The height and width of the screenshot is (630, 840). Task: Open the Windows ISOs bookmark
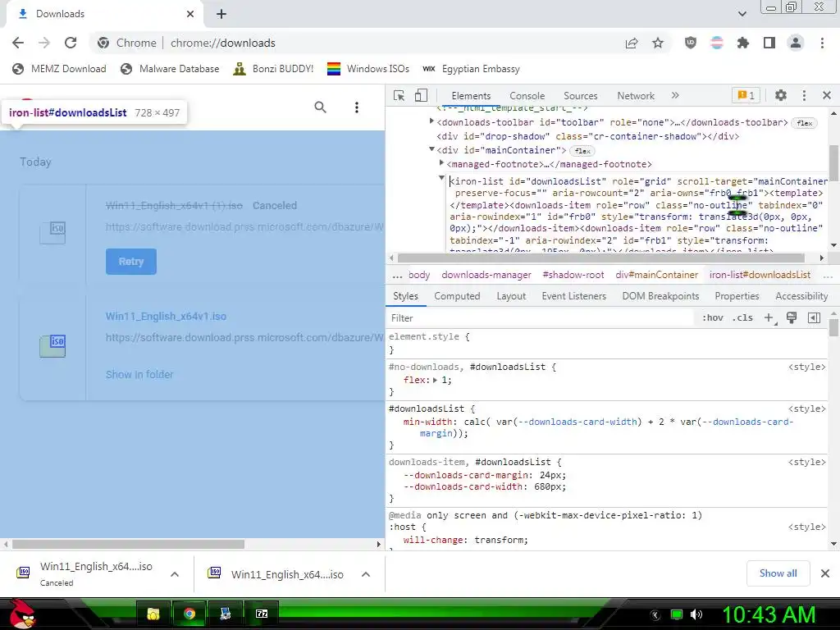tap(368, 69)
